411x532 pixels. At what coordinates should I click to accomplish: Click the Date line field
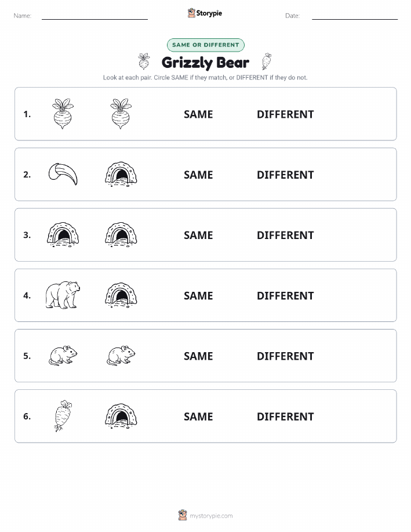[355, 16]
